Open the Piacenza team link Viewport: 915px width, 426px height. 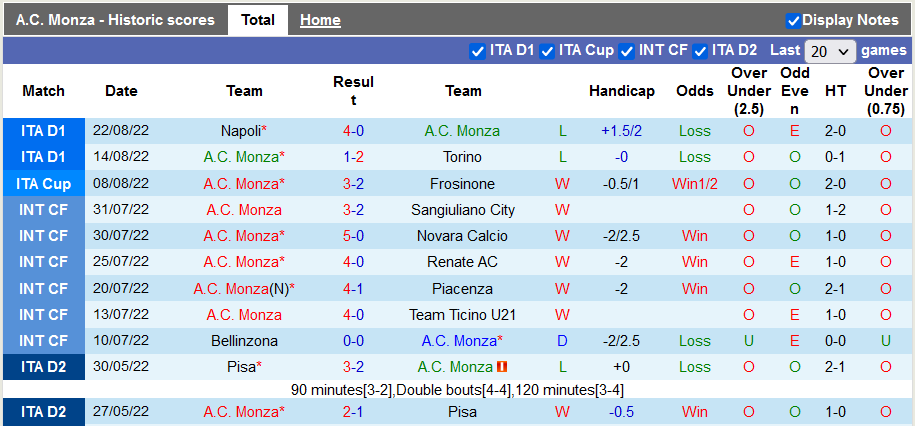click(463, 289)
